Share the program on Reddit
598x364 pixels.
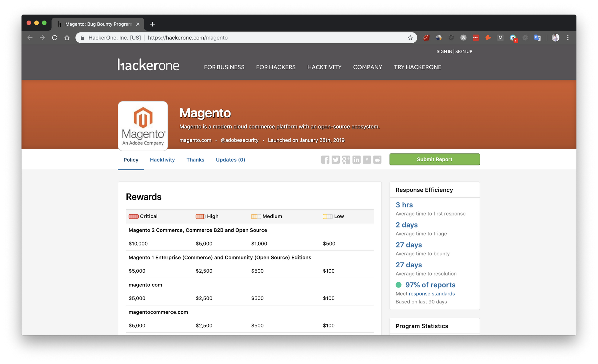coord(377,160)
